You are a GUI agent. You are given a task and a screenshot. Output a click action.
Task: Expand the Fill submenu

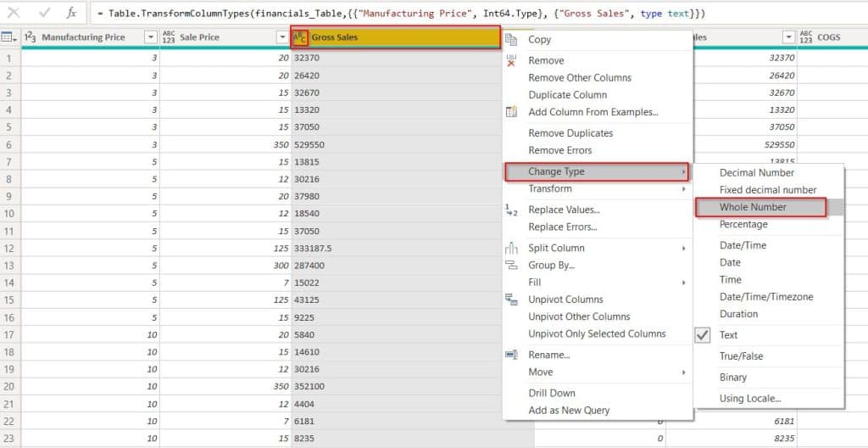[x=597, y=283]
